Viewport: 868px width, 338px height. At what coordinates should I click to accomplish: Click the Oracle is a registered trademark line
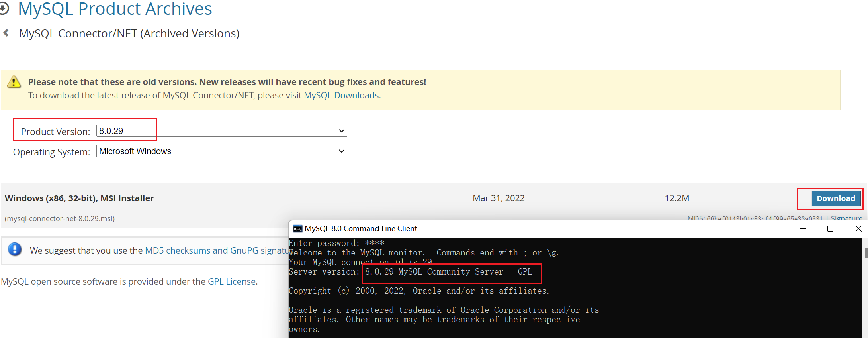(444, 310)
